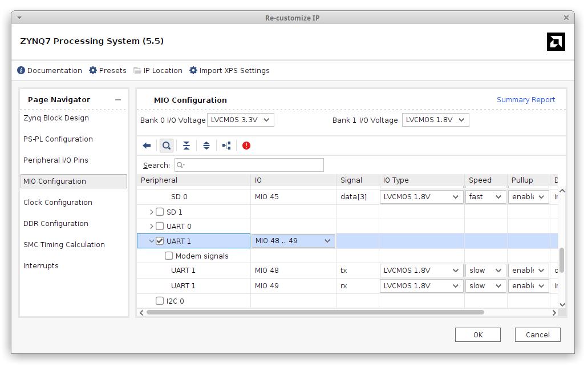Click the Summary Report link
Image resolution: width=588 pixels, height=367 pixels.
coord(526,100)
